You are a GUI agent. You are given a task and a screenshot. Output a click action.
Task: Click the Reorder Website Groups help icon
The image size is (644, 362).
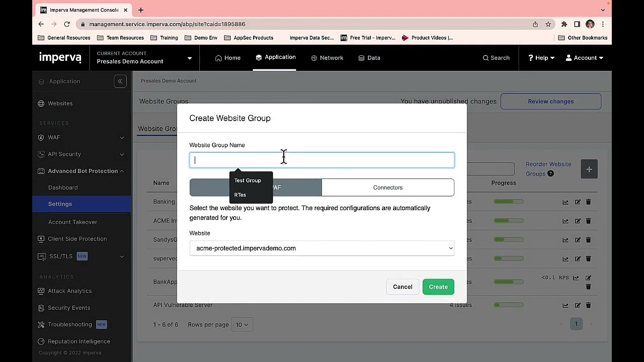[550, 174]
